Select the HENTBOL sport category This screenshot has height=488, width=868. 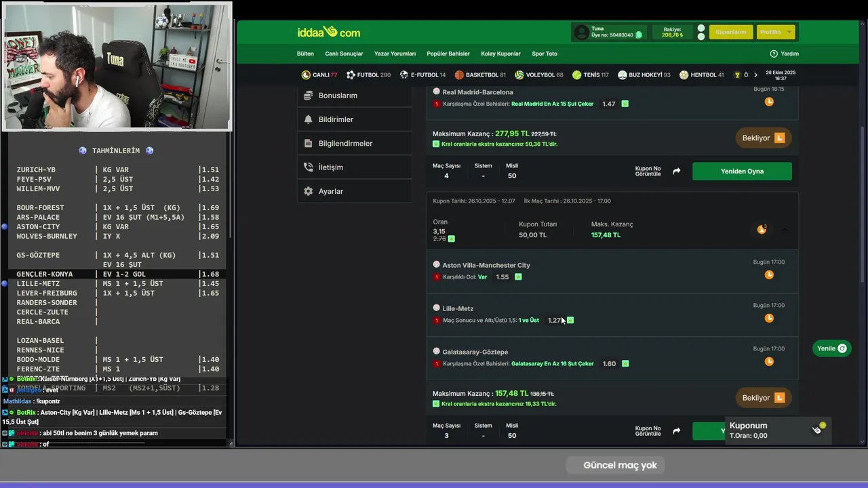(x=702, y=75)
